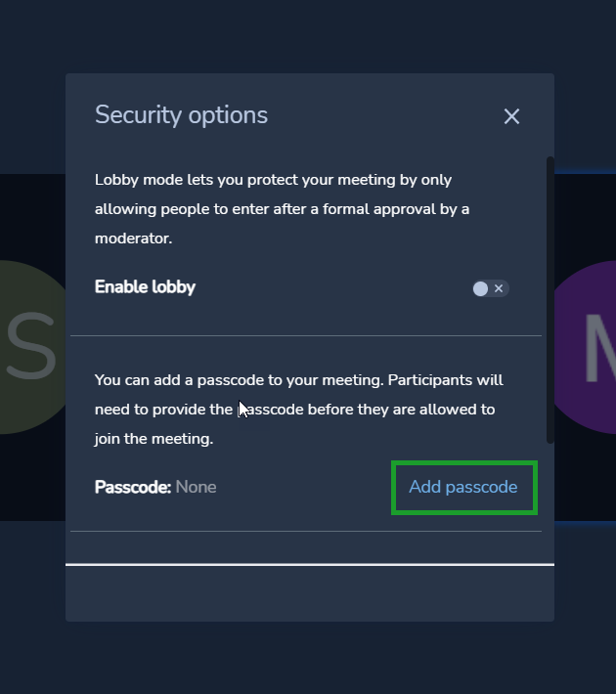616x694 pixels.
Task: Click the Enable lobby label text
Action: [145, 287]
